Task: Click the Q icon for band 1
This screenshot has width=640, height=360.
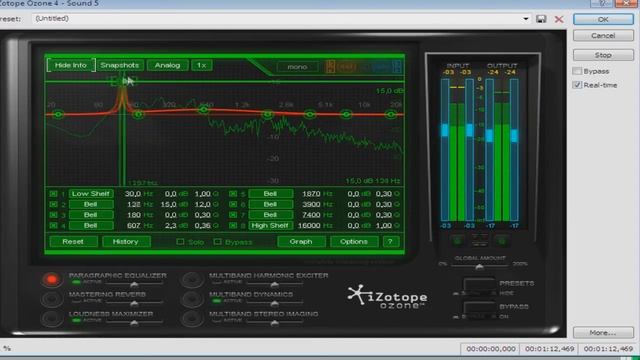Action: tap(216, 194)
